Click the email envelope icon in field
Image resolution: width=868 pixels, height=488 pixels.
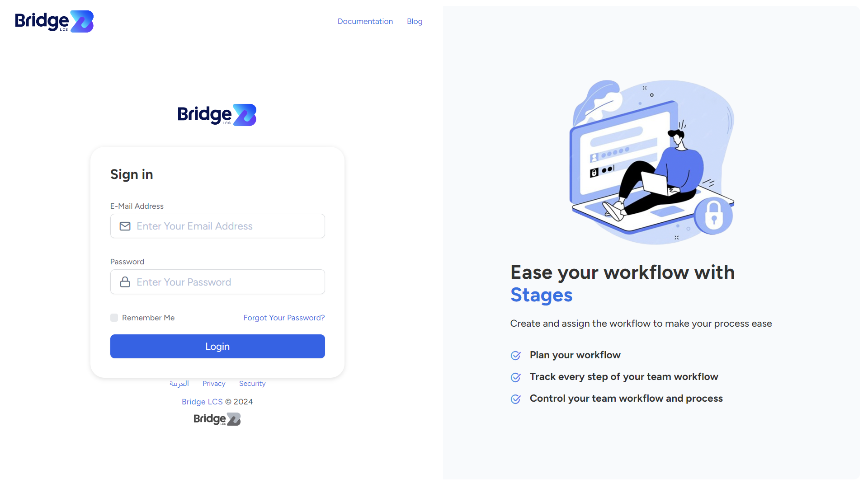point(125,226)
